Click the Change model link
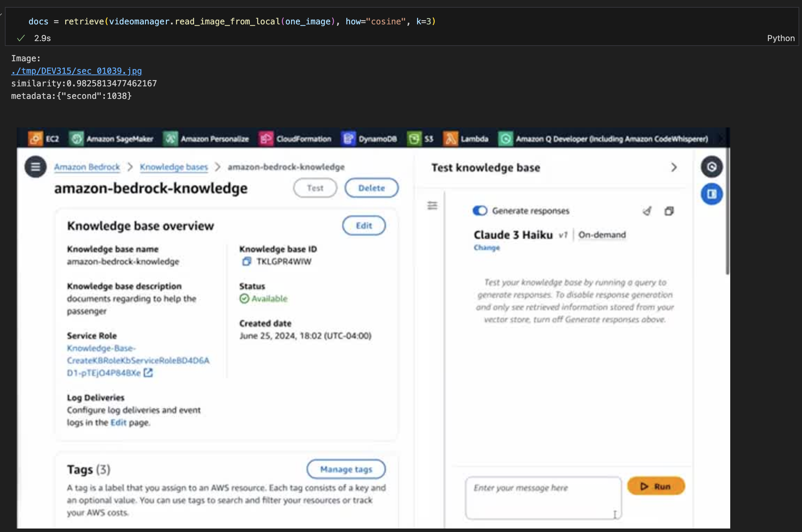Viewport: 802px width, 532px height. 486,248
